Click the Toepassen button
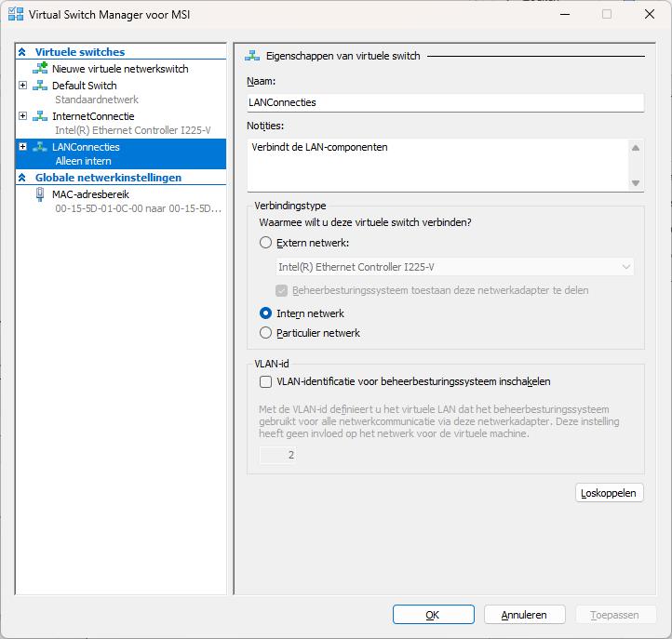This screenshot has width=672, height=639. [615, 615]
